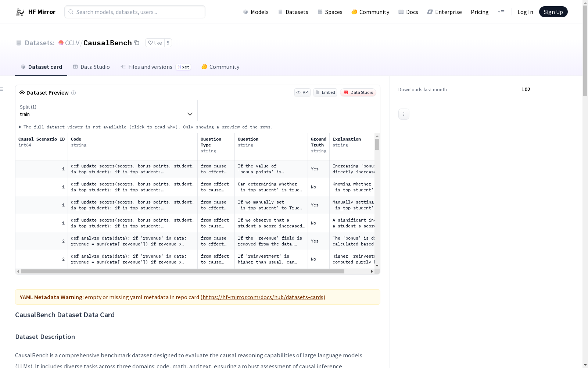
Task: Click the Embed button
Action: pos(325,92)
